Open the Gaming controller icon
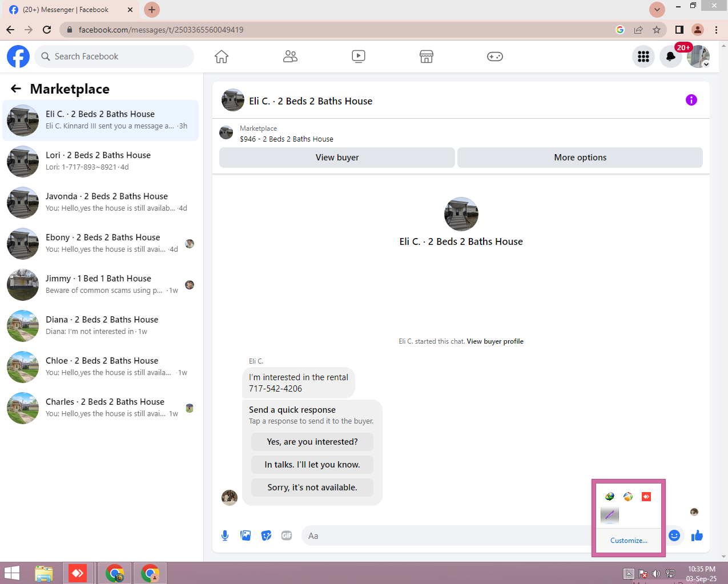 click(495, 57)
